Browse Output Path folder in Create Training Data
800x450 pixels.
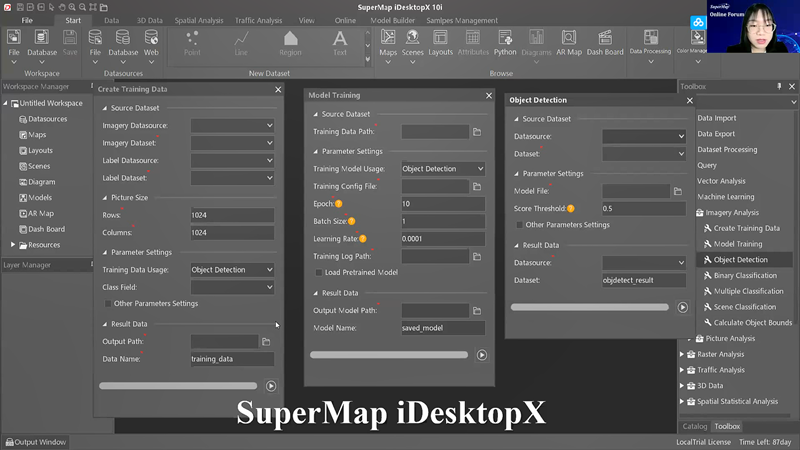pos(266,341)
